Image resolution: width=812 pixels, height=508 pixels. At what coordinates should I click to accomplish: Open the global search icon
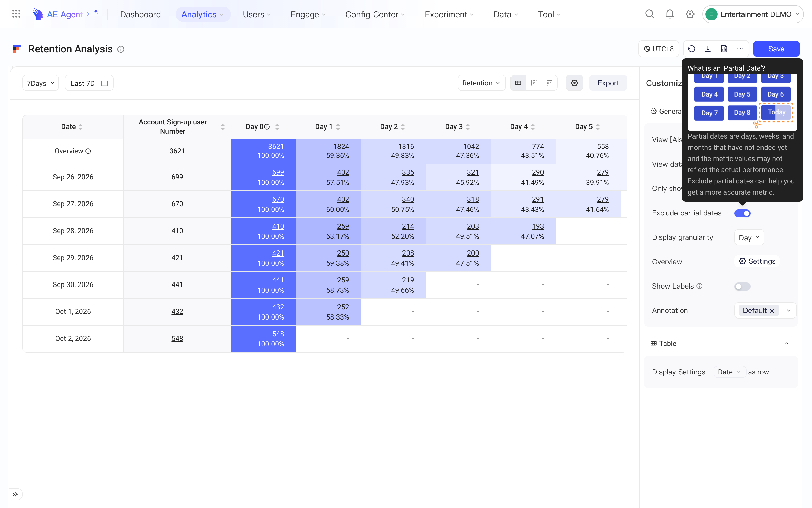pyautogui.click(x=650, y=14)
